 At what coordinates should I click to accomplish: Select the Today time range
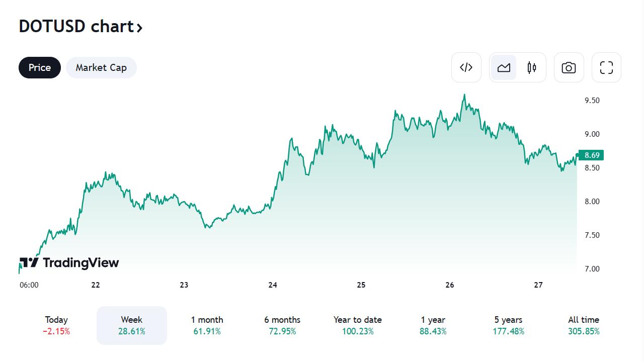point(56,325)
